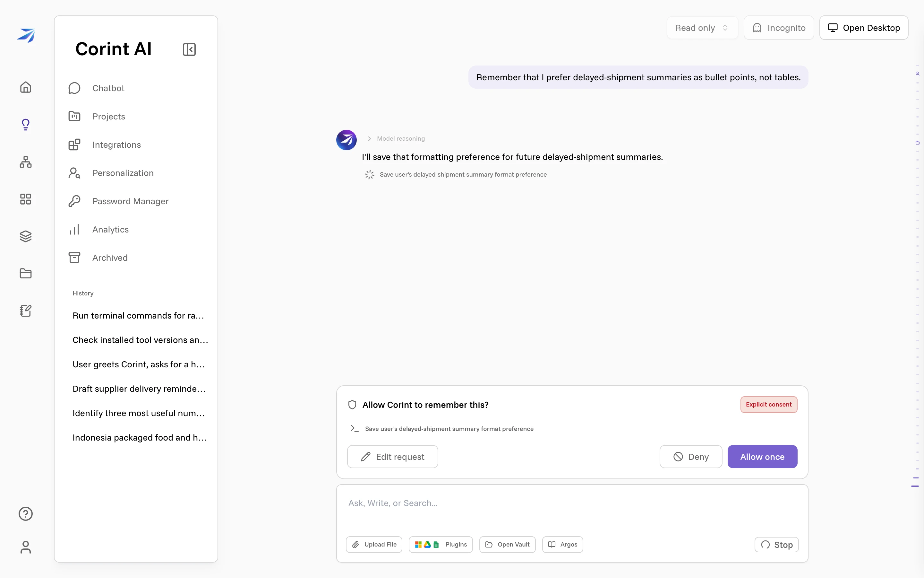Open the Home icon in left rail
This screenshot has width=924, height=578.
coord(26,87)
